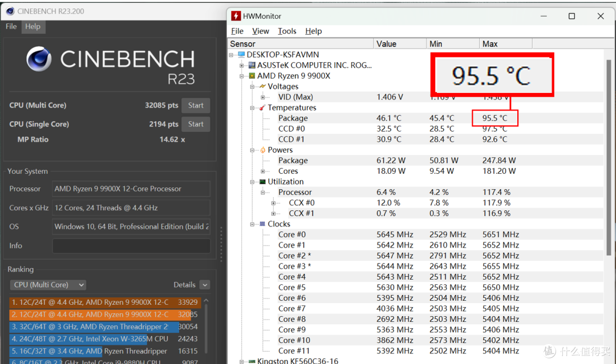Expand the CCX #1 entry

pos(274,214)
